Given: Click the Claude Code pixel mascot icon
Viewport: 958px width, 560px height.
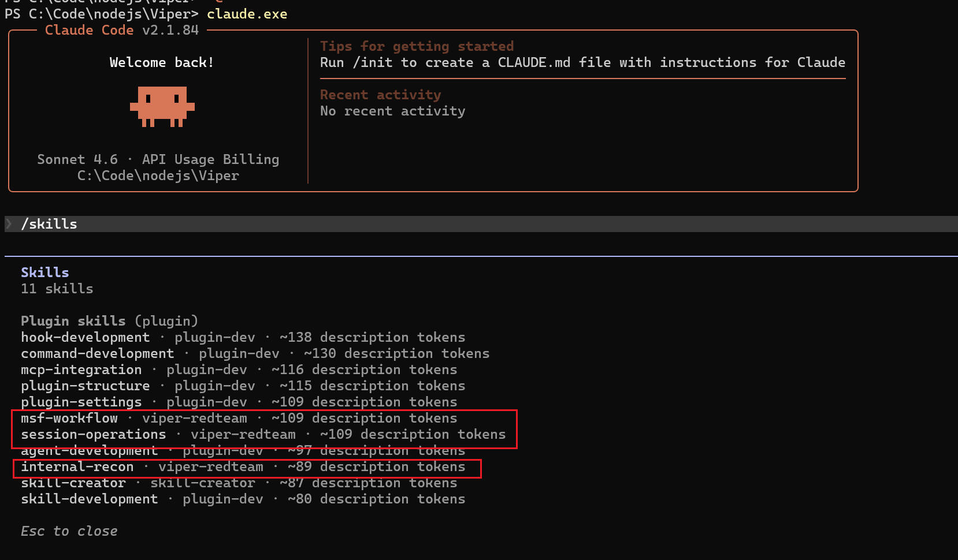Looking at the screenshot, I should point(162,106).
